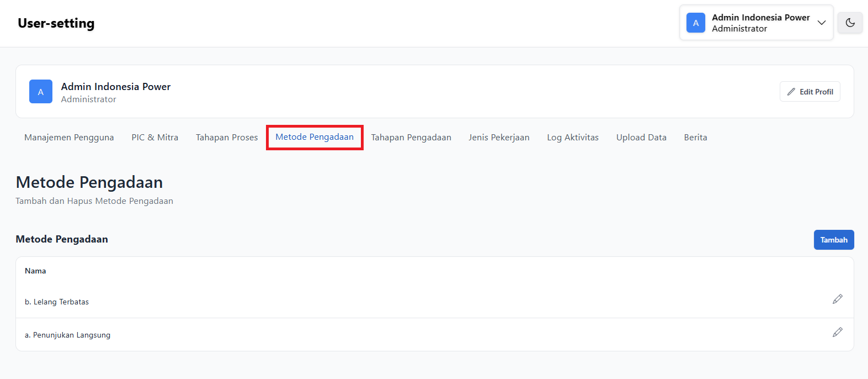The image size is (868, 379).
Task: Click the profile card avatar icon
Action: point(41,92)
